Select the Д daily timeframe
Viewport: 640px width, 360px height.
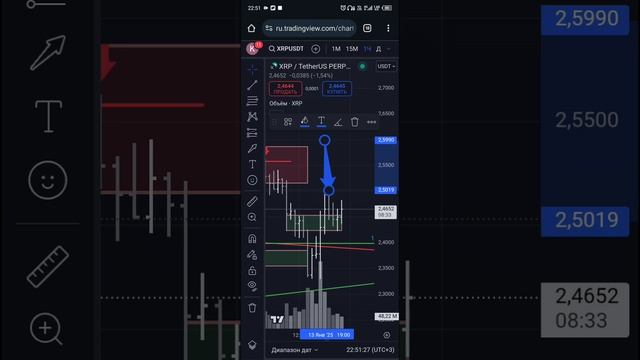point(378,49)
